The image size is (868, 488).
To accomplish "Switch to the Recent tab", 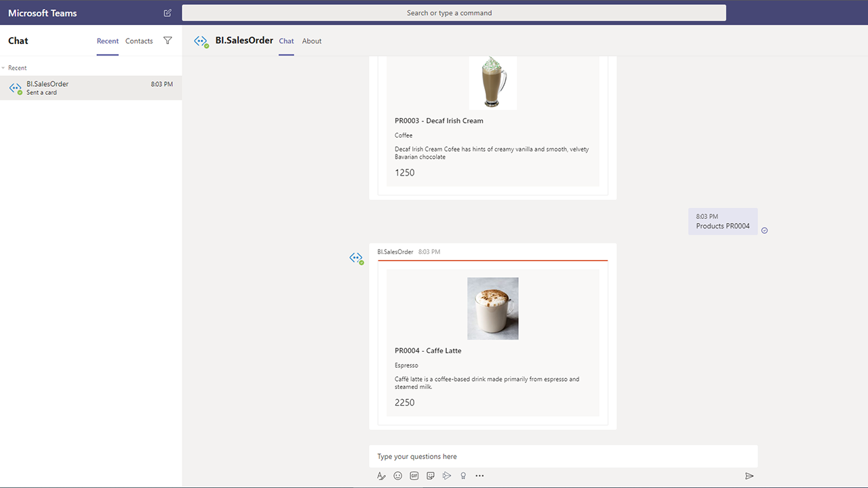I will pos(108,41).
